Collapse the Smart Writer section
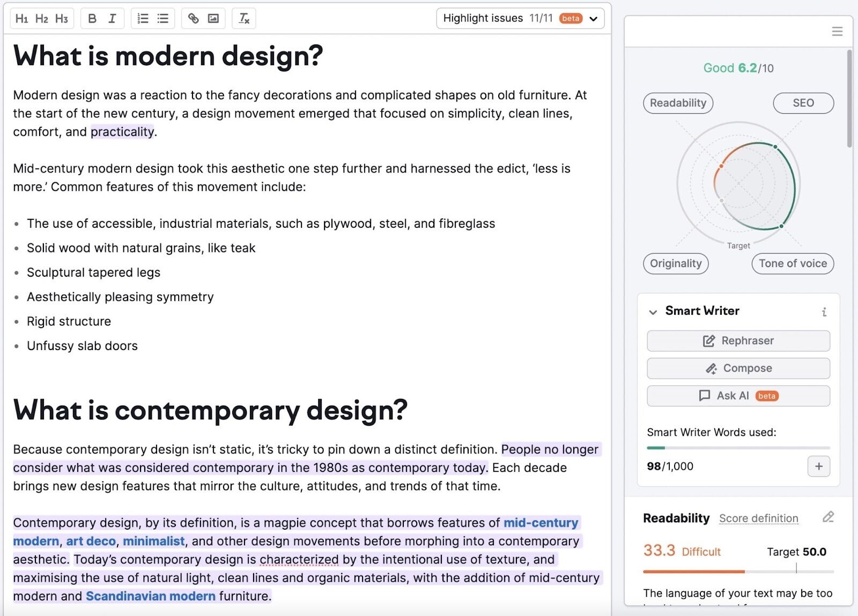 pos(653,311)
